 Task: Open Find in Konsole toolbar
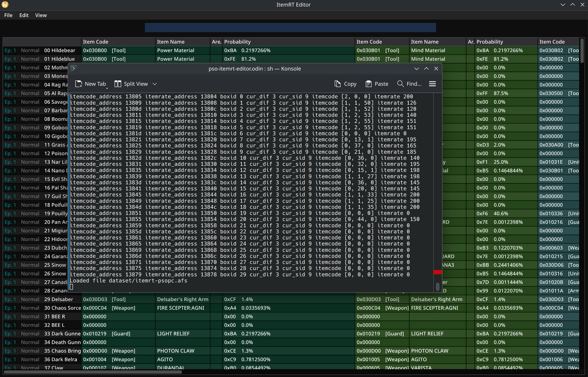click(x=409, y=84)
